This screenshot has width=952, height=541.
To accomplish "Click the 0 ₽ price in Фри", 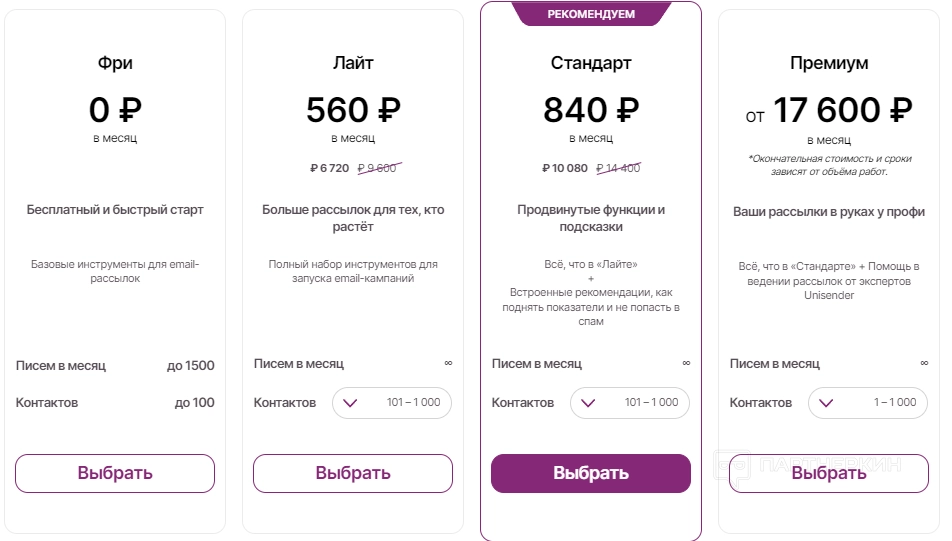I will click(x=115, y=109).
